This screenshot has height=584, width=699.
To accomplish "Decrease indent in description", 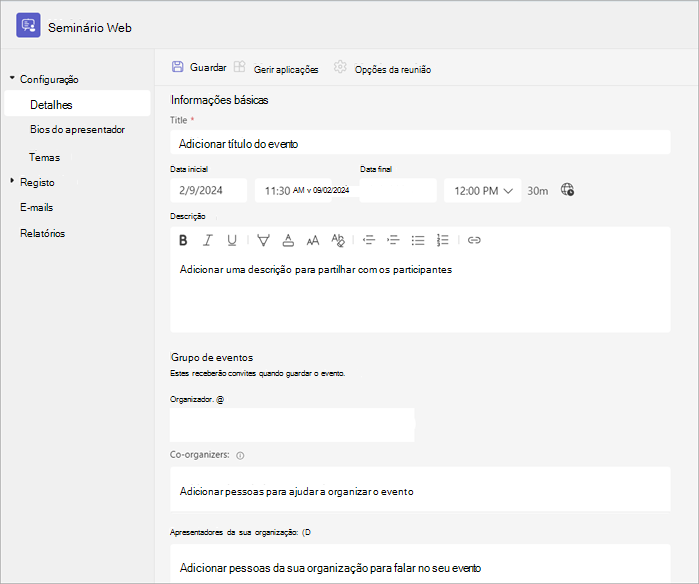I will pyautogui.click(x=369, y=240).
